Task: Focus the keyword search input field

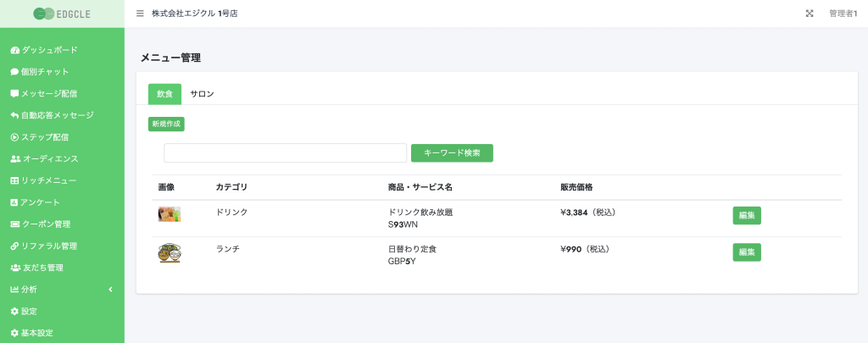Action: click(286, 153)
